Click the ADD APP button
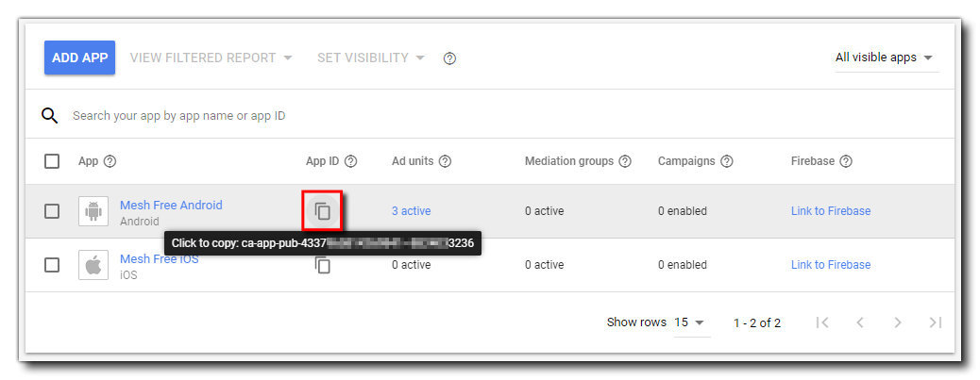Screen dimensions: 980x380 [x=80, y=58]
